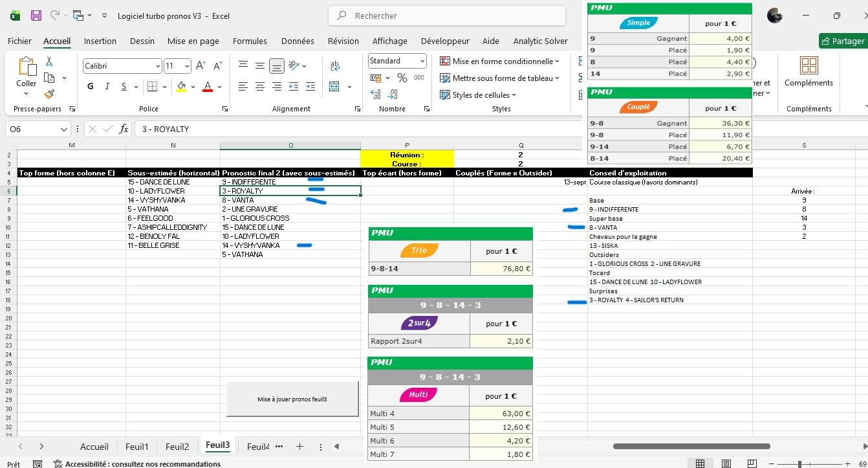Align cell text right

pyautogui.click(x=277, y=86)
